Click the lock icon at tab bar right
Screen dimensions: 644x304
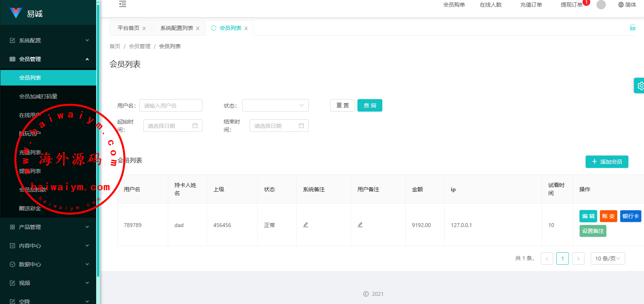(x=632, y=27)
